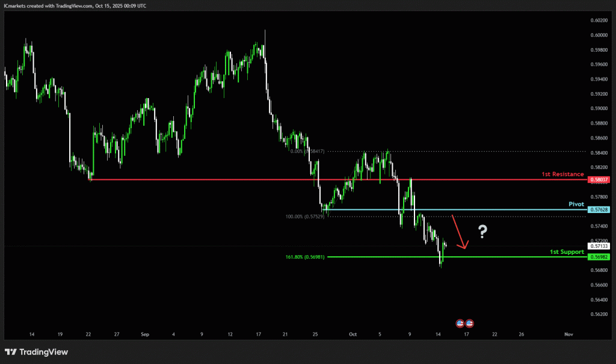The image size is (616, 364).
Task: Click the right US flag event icon
Action: 469,323
